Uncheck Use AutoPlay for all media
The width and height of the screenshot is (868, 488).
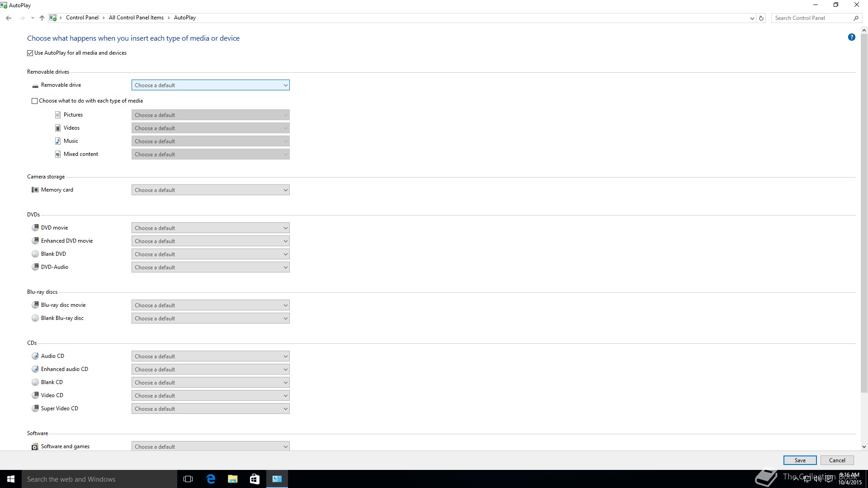coord(30,53)
